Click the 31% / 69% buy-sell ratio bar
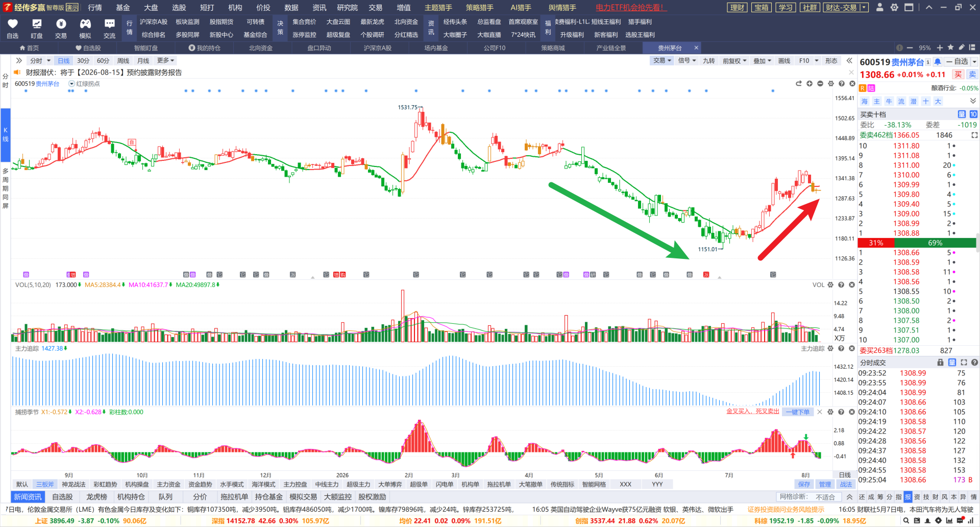Screen dimensions: 980x527 point(917,243)
